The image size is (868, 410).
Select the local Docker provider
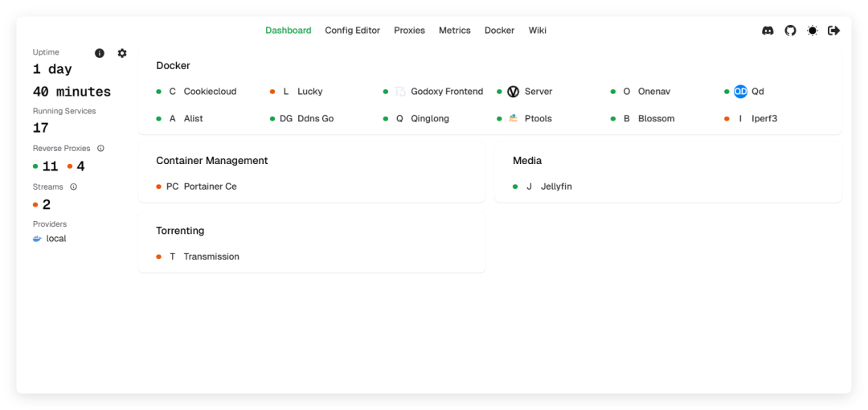[x=55, y=239]
